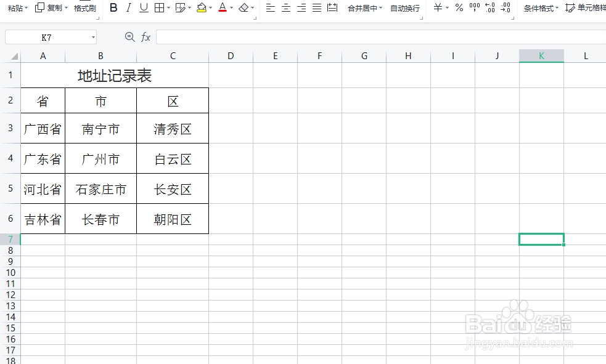This screenshot has height=364, width=606.
Task: Select column D header
Action: pyautogui.click(x=231, y=56)
